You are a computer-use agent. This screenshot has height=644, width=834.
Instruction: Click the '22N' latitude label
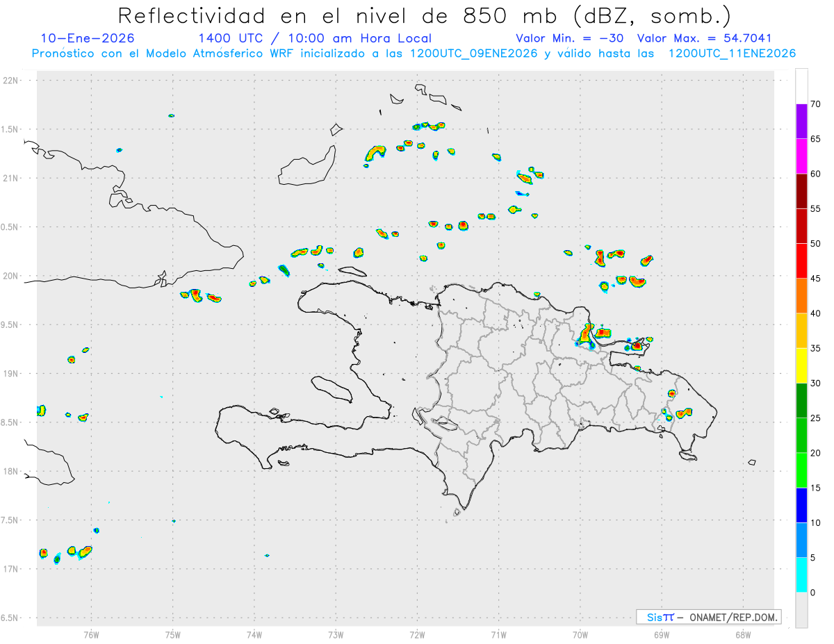[x=12, y=81]
